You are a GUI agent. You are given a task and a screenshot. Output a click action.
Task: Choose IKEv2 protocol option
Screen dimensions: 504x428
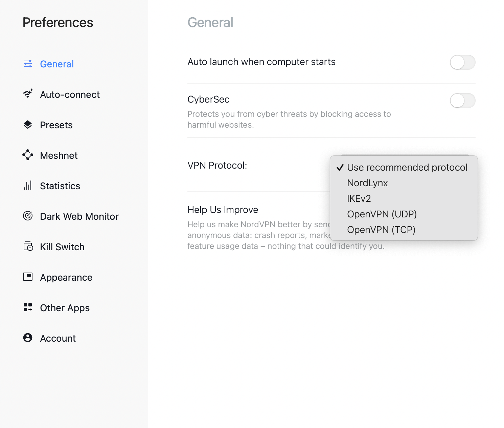tap(359, 199)
